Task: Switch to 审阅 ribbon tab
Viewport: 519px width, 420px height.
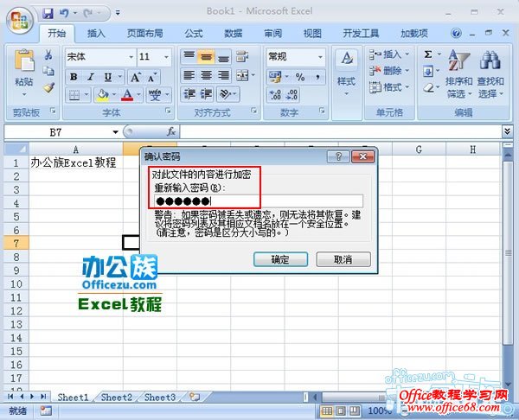Action: click(272, 34)
